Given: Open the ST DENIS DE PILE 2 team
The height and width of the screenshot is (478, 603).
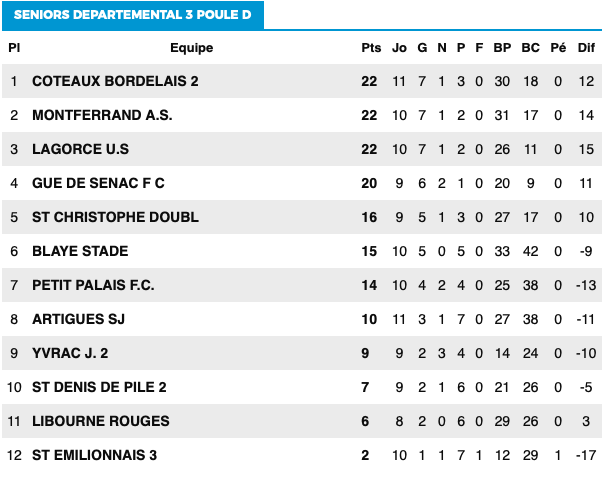Looking at the screenshot, I should click(99, 387).
